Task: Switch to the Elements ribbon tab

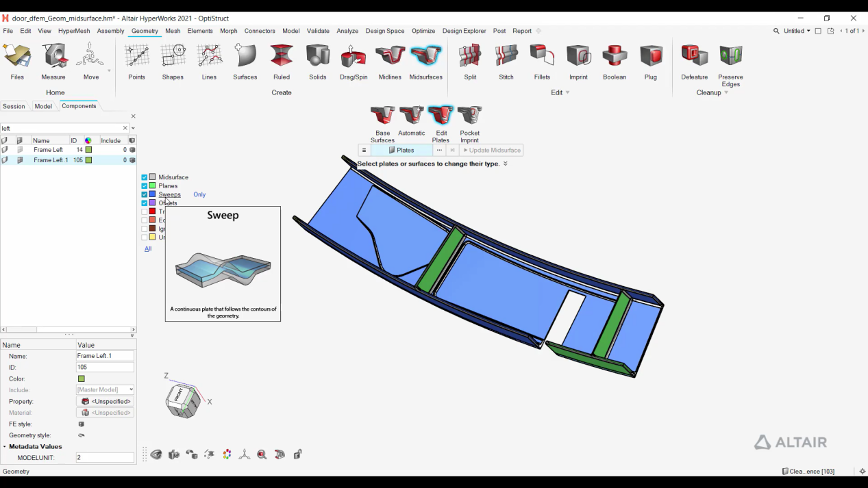Action: point(200,31)
